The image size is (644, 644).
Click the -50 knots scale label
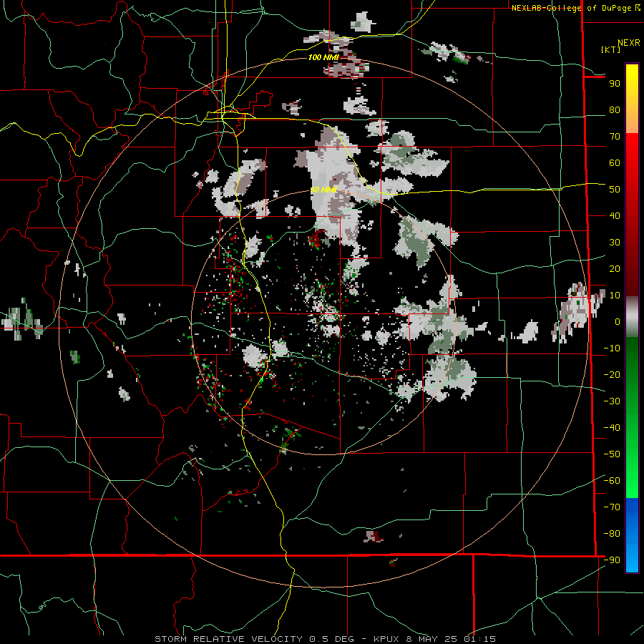pos(612,454)
